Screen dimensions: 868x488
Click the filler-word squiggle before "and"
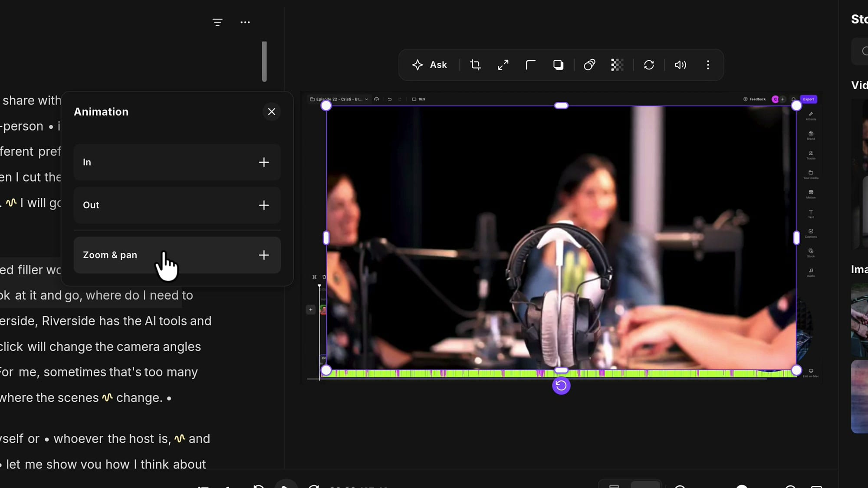(180, 439)
